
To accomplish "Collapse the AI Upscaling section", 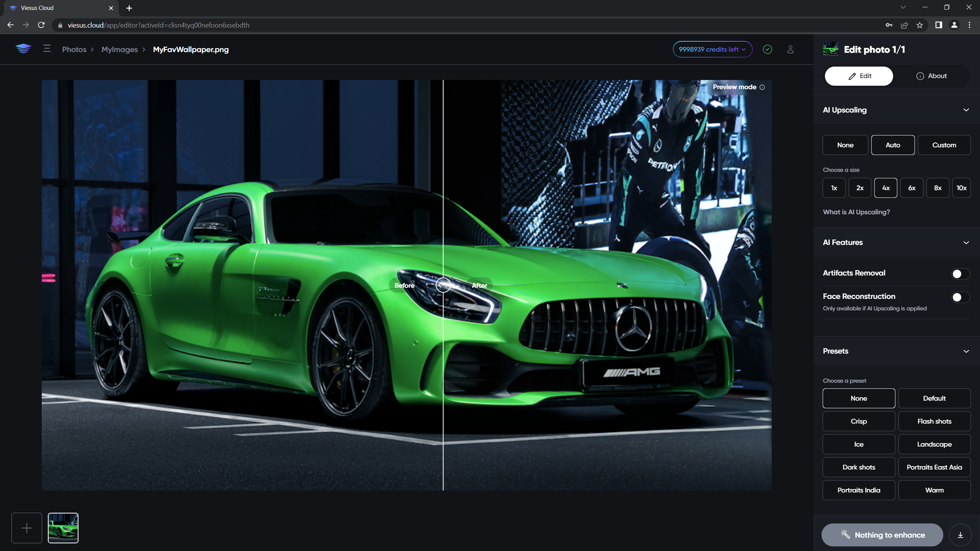I will pos(966,110).
